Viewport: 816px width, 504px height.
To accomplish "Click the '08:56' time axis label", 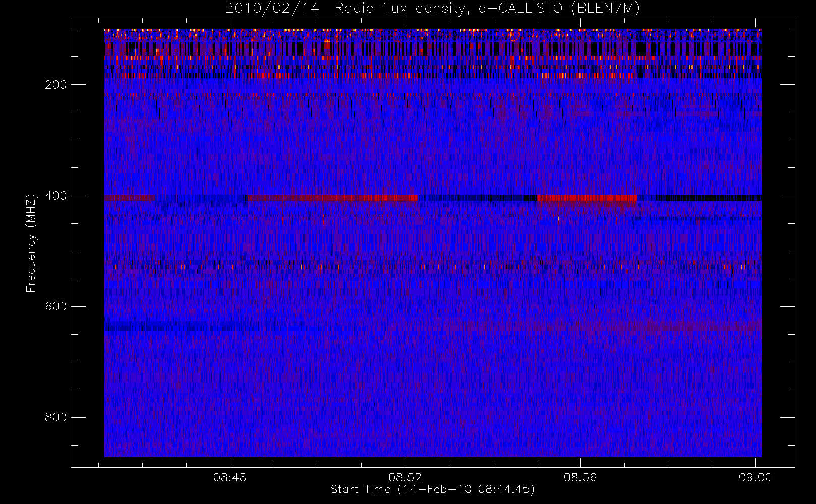I will pyautogui.click(x=580, y=477).
